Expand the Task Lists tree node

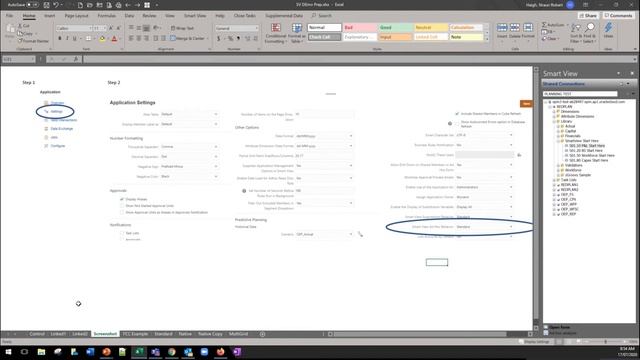[554, 180]
